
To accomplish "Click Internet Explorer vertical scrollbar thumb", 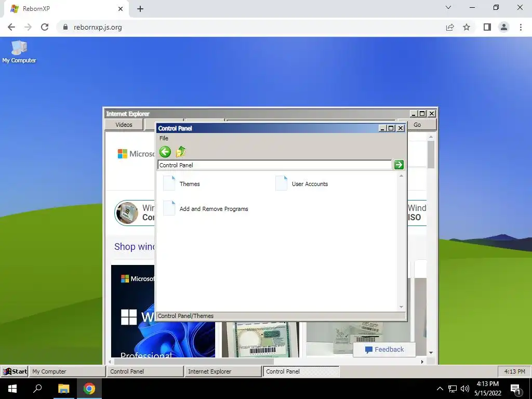I will pos(431,154).
